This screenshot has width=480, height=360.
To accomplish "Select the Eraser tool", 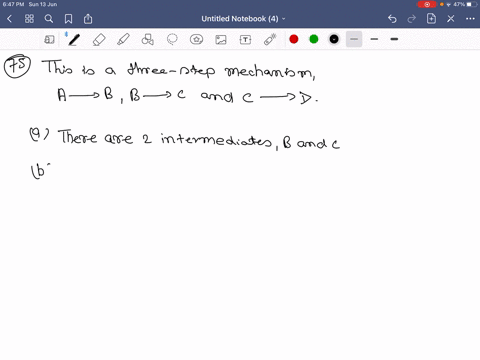I will [x=99, y=40].
